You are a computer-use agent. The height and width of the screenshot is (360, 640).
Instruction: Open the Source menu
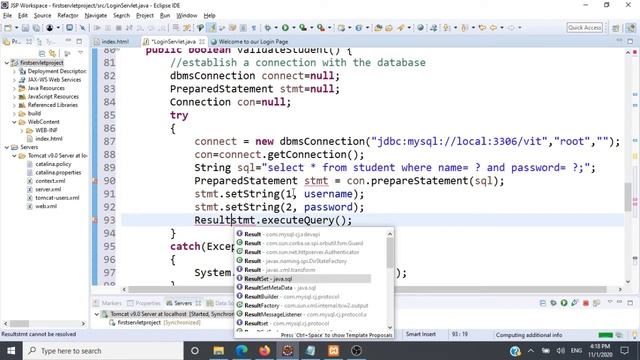click(x=42, y=16)
